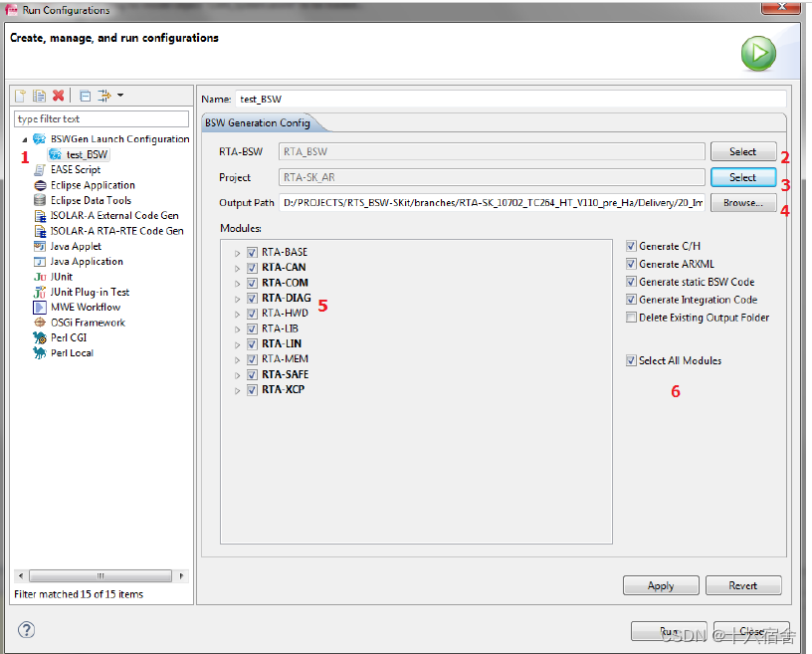Screen dimensions: 812x654
Task: Click the MWE Workflow icon
Action: pos(40,308)
